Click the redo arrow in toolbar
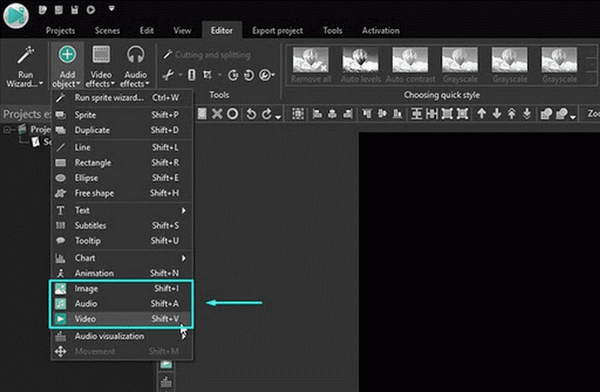 tap(267, 114)
